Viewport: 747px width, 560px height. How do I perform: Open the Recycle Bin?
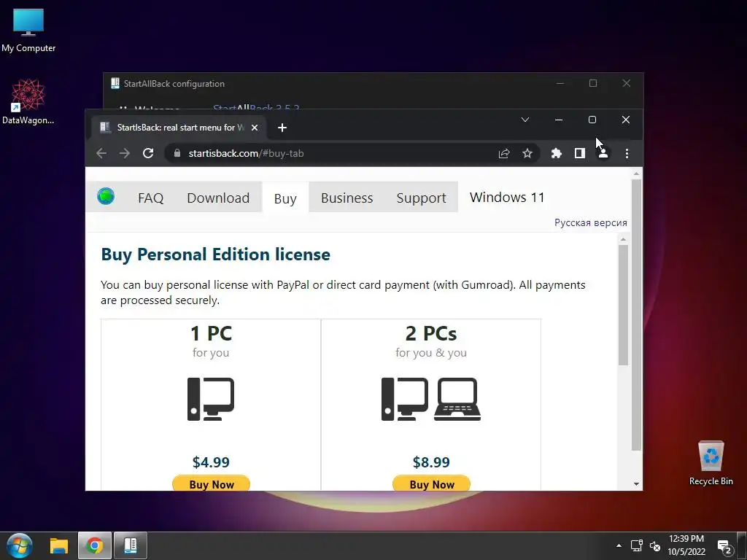pyautogui.click(x=711, y=463)
